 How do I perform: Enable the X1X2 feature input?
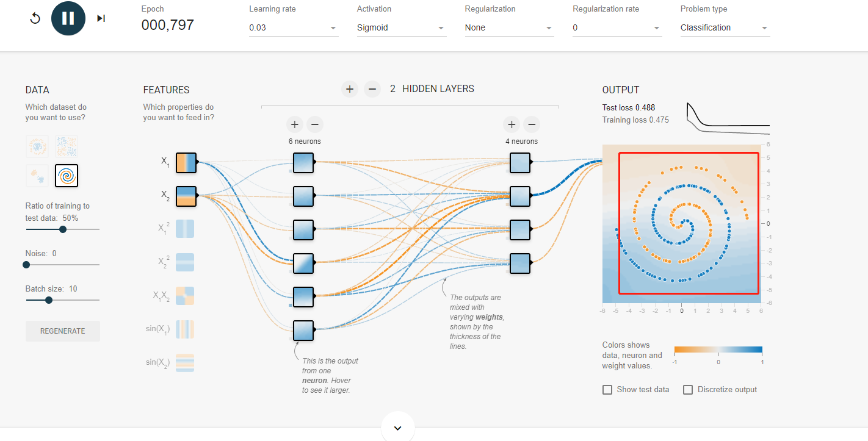click(186, 295)
